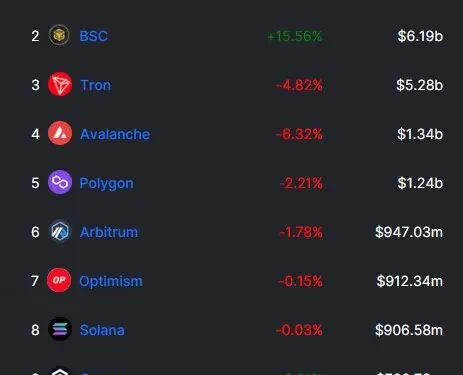This screenshot has width=463, height=375.
Task: Open the Optimism chain link
Action: click(111, 281)
